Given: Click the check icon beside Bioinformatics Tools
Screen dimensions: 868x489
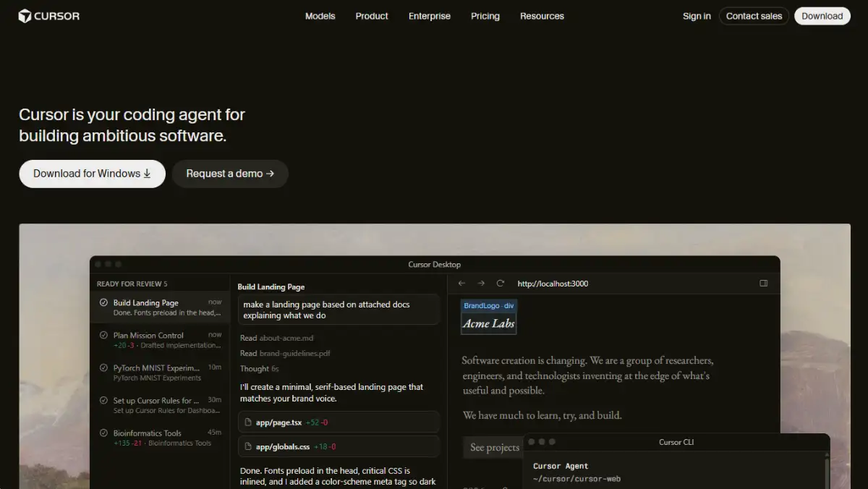Looking at the screenshot, I should (x=103, y=433).
